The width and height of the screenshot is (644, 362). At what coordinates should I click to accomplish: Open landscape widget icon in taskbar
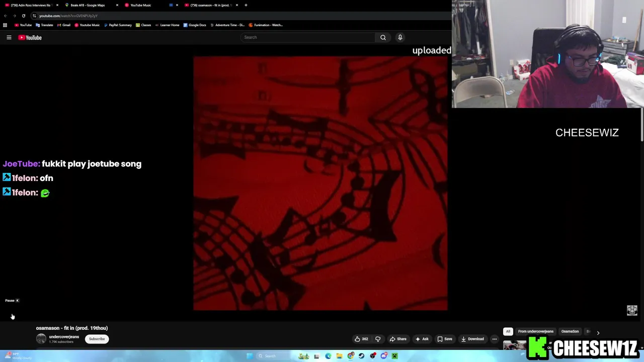(x=304, y=356)
